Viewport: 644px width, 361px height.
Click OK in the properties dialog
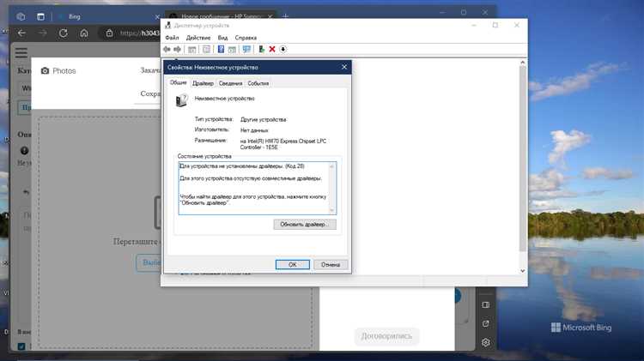click(293, 265)
